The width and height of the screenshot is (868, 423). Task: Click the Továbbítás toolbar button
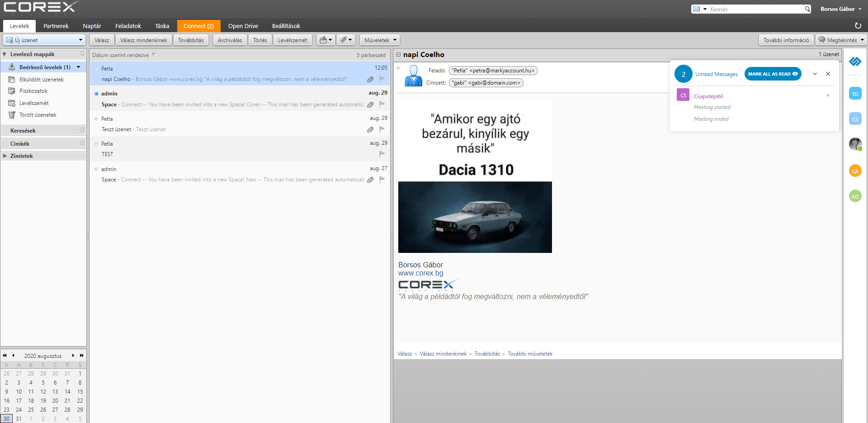coord(191,40)
